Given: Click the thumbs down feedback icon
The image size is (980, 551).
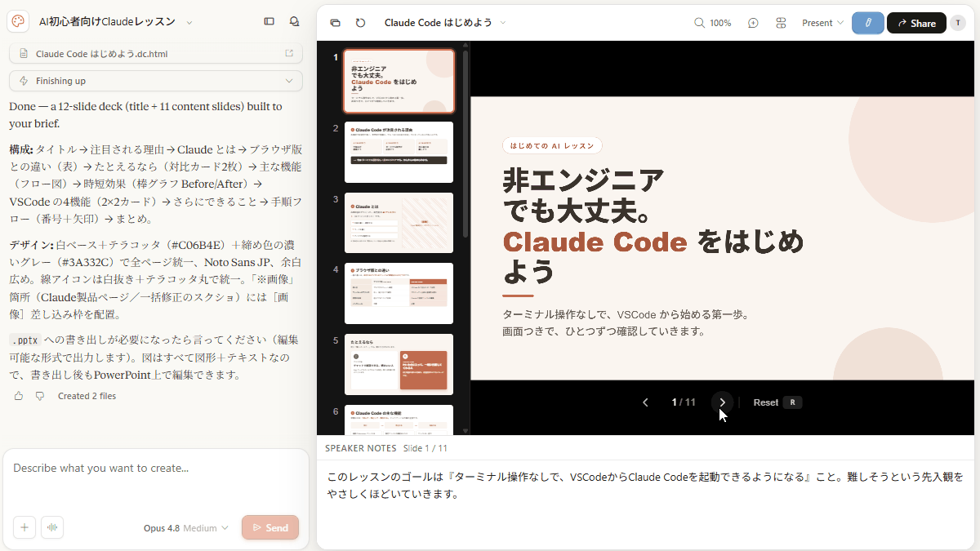Looking at the screenshot, I should [39, 396].
